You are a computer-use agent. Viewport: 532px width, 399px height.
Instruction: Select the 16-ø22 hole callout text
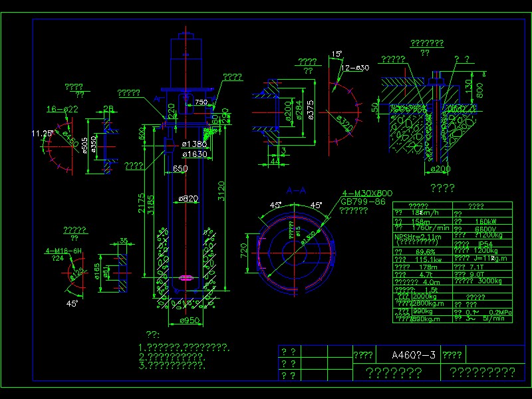[63, 109]
